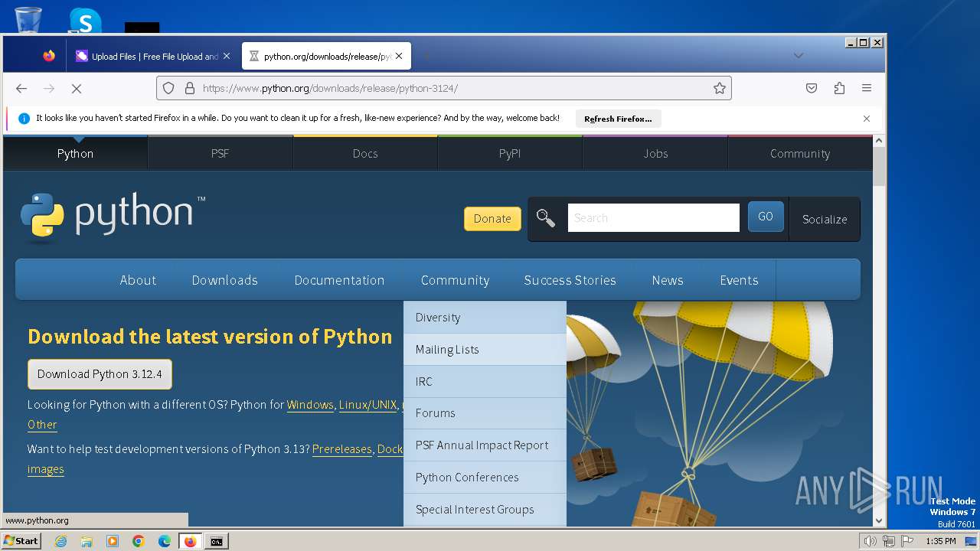Image resolution: width=980 pixels, height=551 pixels.
Task: Bookmark this page with the star
Action: (x=720, y=88)
